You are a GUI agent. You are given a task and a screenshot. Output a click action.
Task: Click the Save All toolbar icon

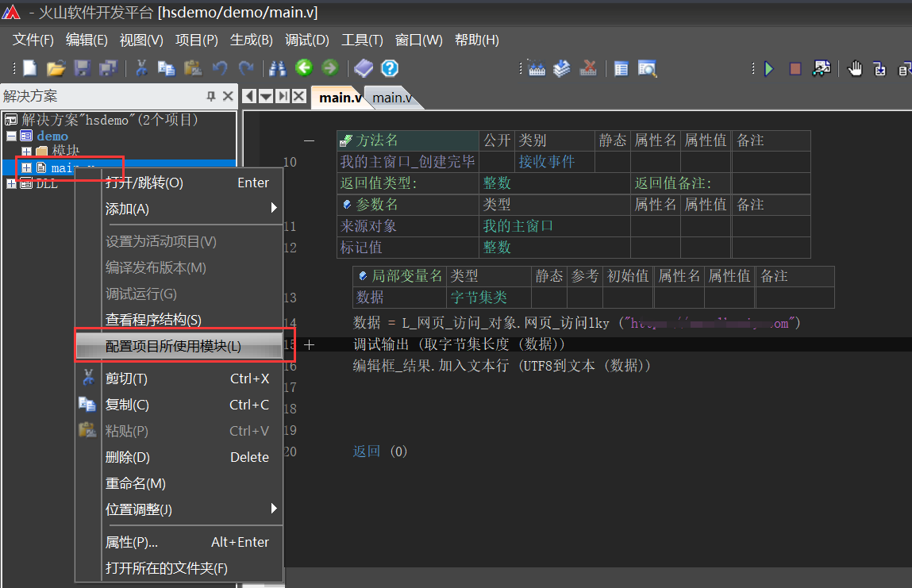[x=108, y=68]
